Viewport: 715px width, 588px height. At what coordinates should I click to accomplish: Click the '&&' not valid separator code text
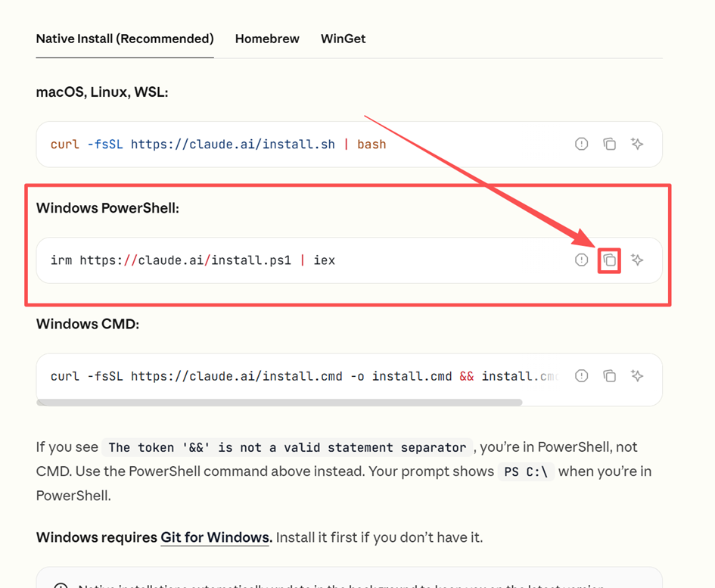click(288, 447)
